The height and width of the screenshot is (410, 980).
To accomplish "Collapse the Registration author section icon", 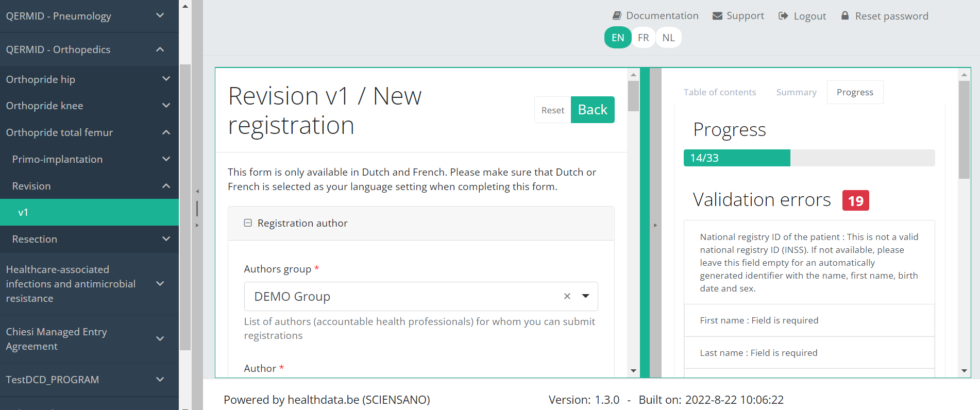I will pos(248,223).
